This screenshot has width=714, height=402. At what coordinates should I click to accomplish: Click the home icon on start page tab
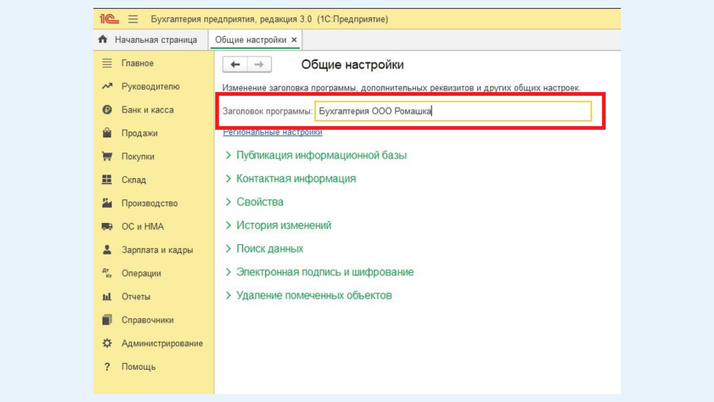(103, 39)
